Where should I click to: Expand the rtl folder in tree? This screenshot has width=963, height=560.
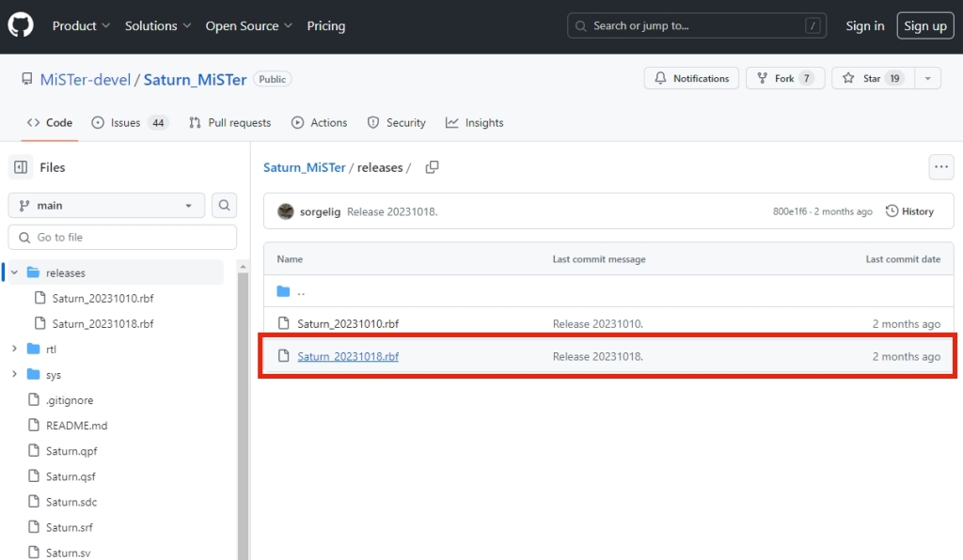coord(14,349)
